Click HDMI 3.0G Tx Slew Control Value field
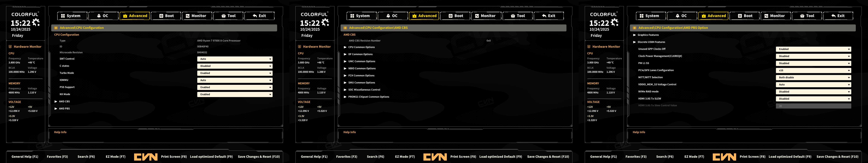 [813, 106]
